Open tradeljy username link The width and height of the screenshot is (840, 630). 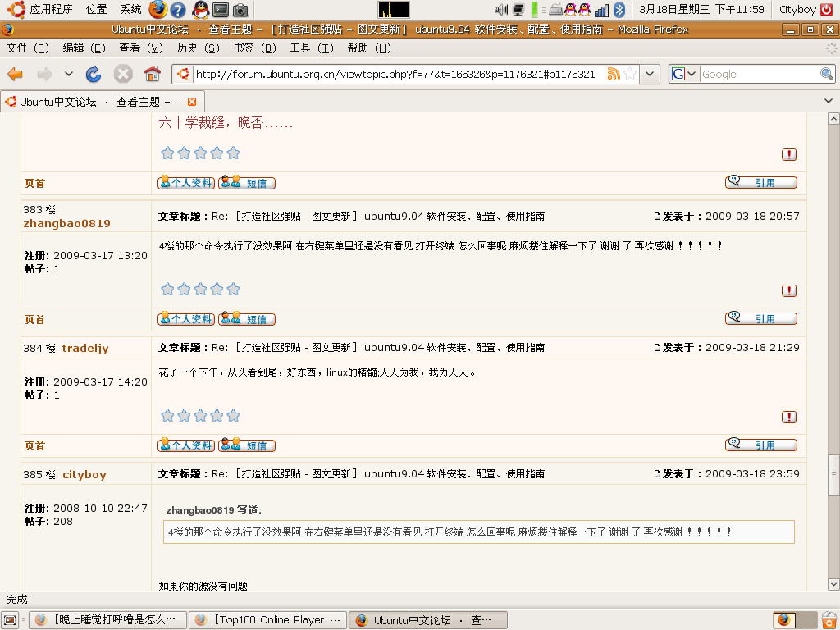85,348
